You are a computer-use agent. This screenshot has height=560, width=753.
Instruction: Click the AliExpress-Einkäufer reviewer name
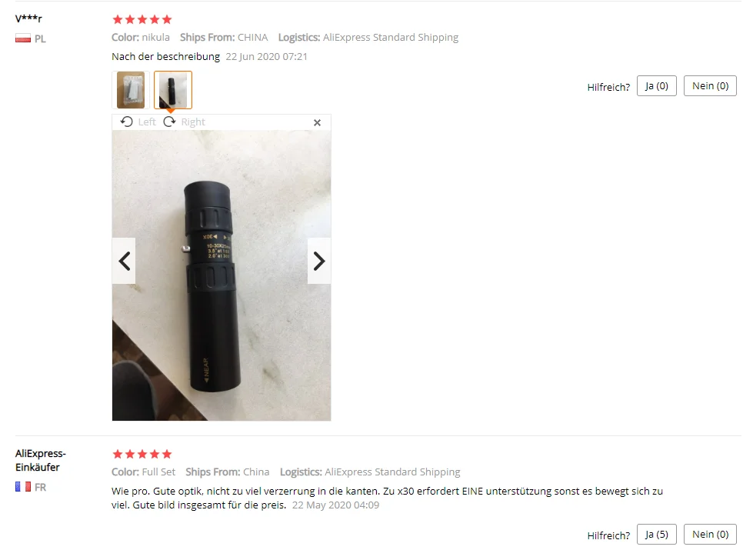pos(40,460)
